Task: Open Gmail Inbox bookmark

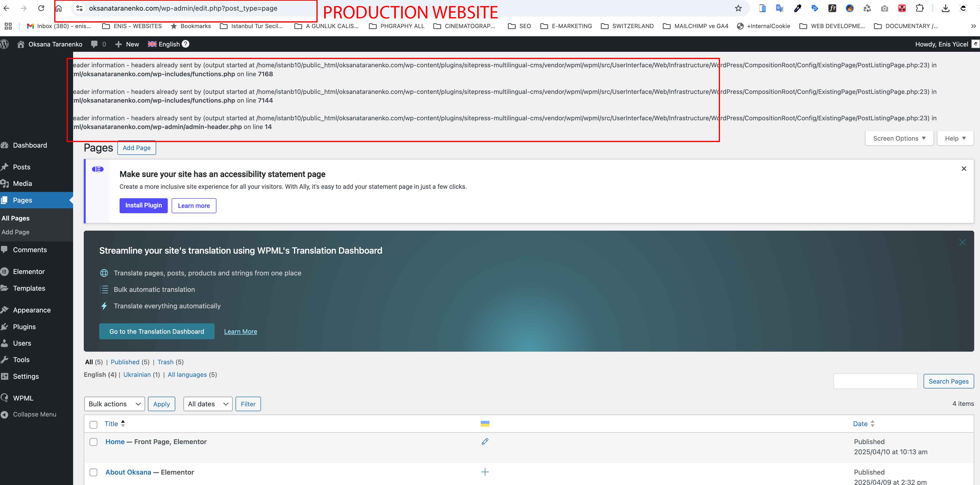Action: tap(59, 26)
